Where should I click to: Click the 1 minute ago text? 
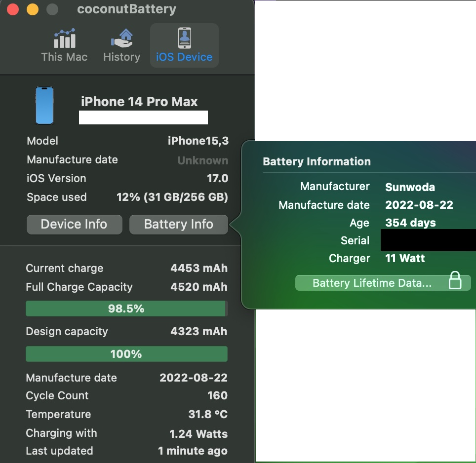[x=193, y=451]
